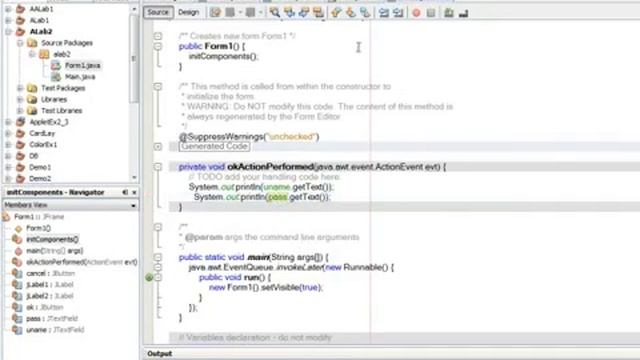This screenshot has width=640, height=360.
Task: Toggle Highlight Search toolbar icon
Action: click(x=318, y=13)
